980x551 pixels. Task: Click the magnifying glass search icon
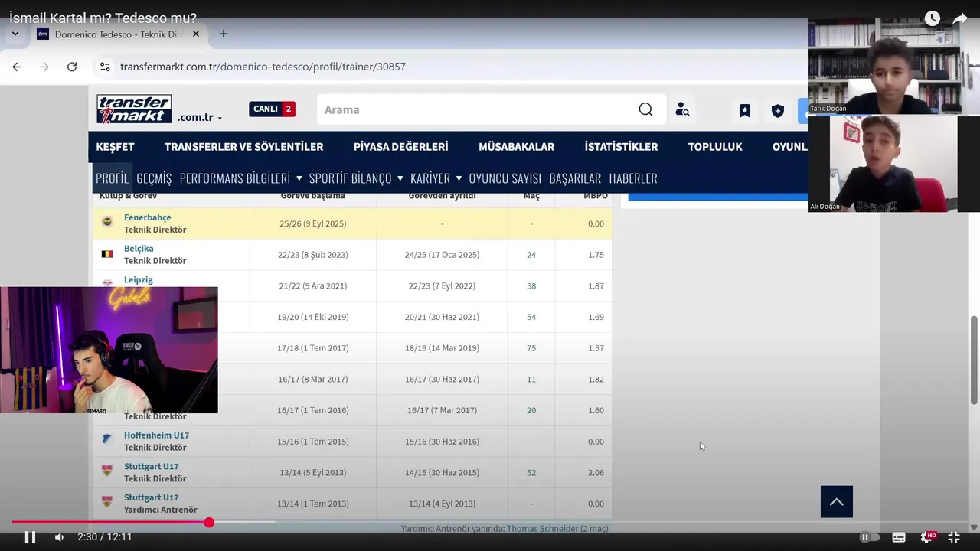[646, 109]
